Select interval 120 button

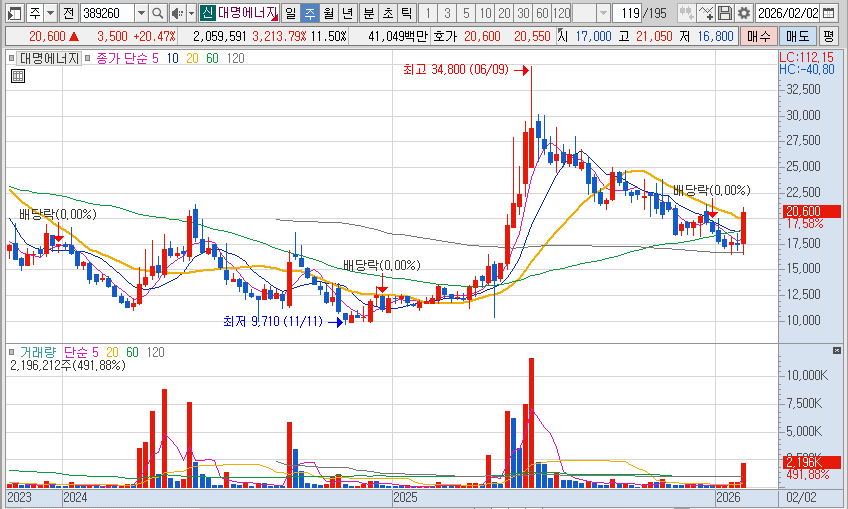(x=561, y=12)
